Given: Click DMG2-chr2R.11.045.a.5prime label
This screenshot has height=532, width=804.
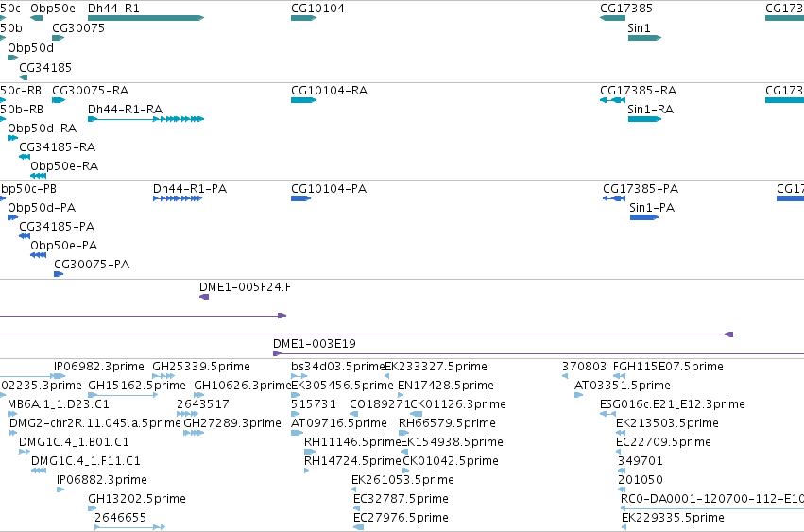Looking at the screenshot, I should click(x=95, y=423).
